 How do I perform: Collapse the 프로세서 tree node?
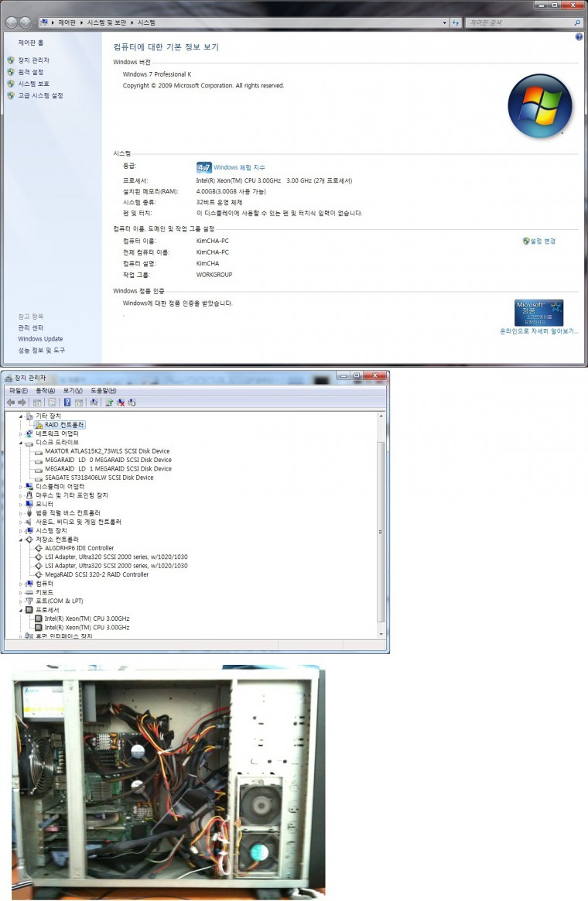21,610
